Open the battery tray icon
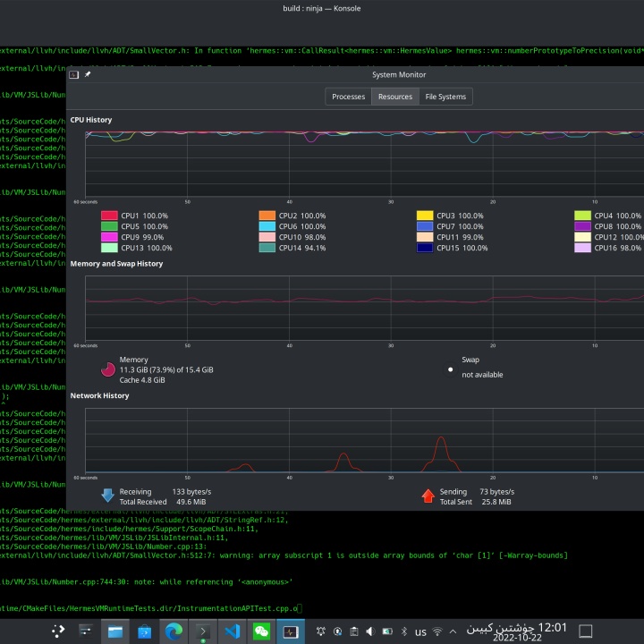This screenshot has height=644, width=644. pos(387,631)
